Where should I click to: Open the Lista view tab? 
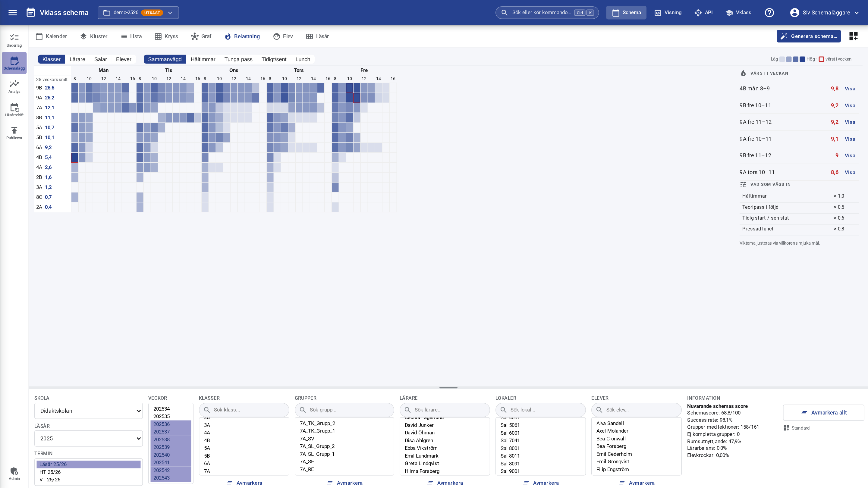(131, 36)
